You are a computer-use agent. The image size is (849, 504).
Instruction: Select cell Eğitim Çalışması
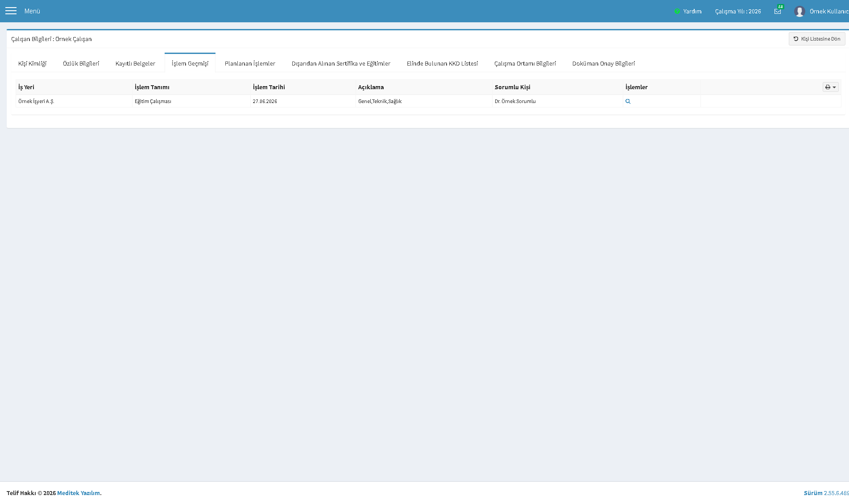(x=191, y=101)
